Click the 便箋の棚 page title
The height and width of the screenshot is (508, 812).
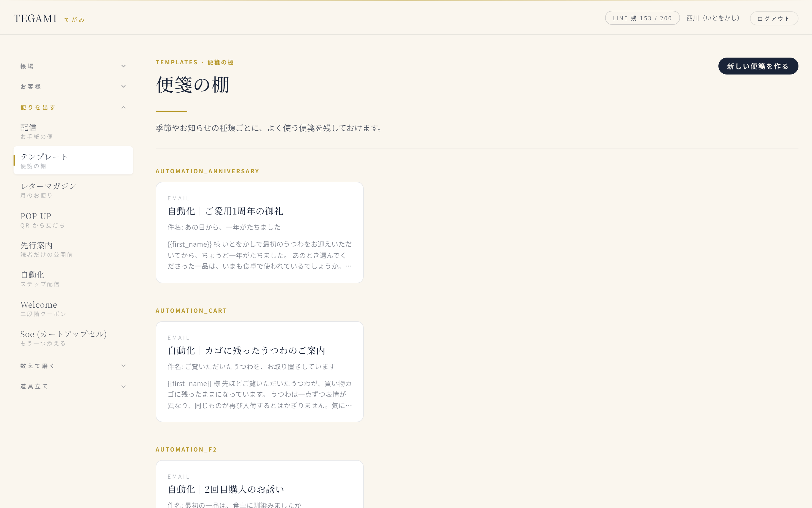pyautogui.click(x=193, y=84)
